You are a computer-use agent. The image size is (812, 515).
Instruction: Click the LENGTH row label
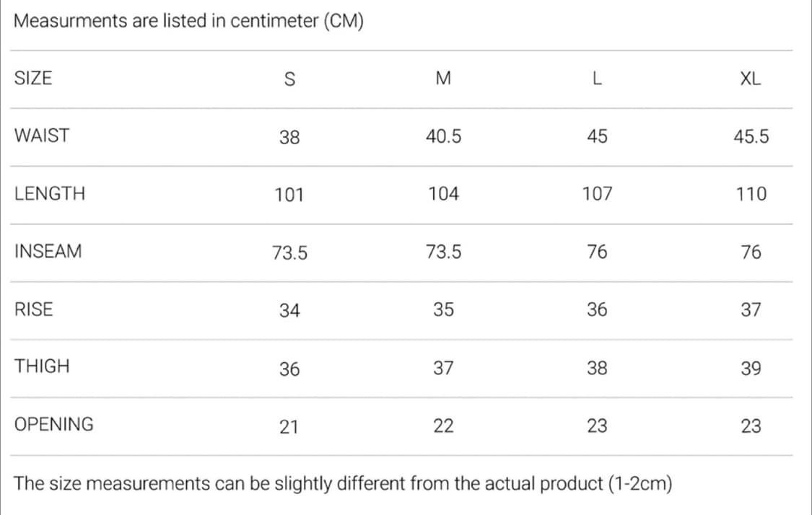pyautogui.click(x=49, y=193)
